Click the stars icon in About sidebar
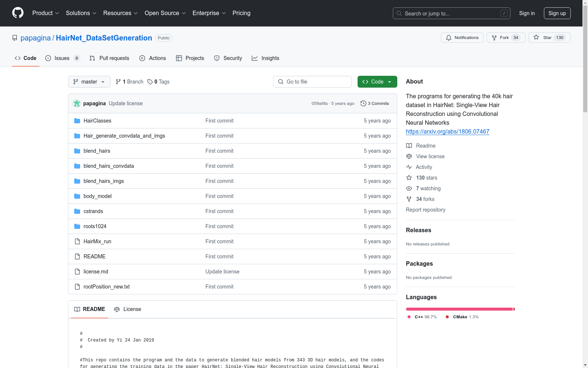The width and height of the screenshot is (588, 368). [409, 178]
